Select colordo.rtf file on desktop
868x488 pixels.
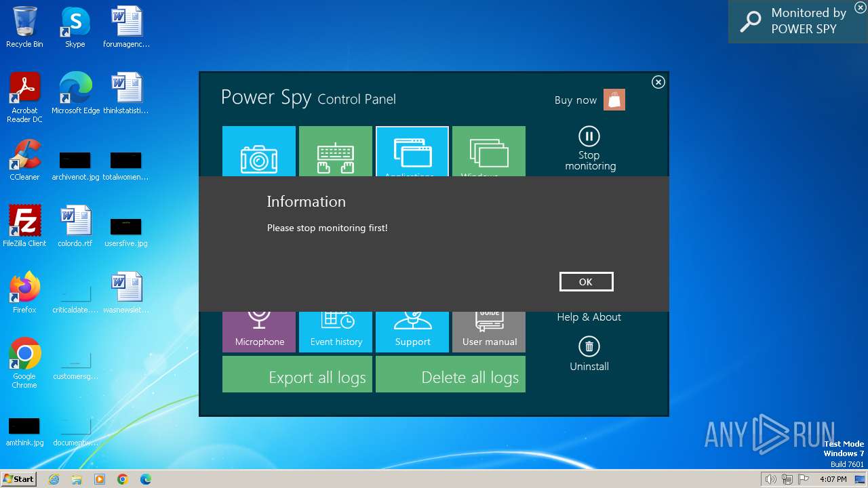pyautogui.click(x=75, y=226)
